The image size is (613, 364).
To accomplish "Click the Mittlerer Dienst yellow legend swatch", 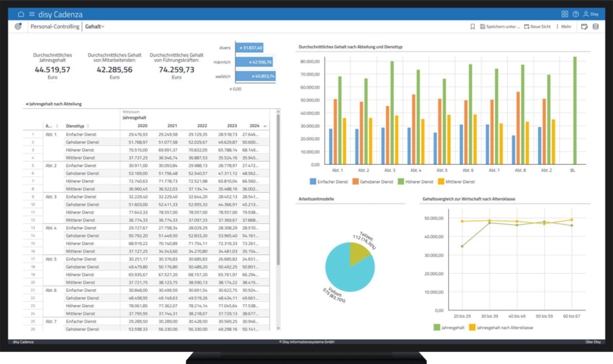I will click(440, 182).
